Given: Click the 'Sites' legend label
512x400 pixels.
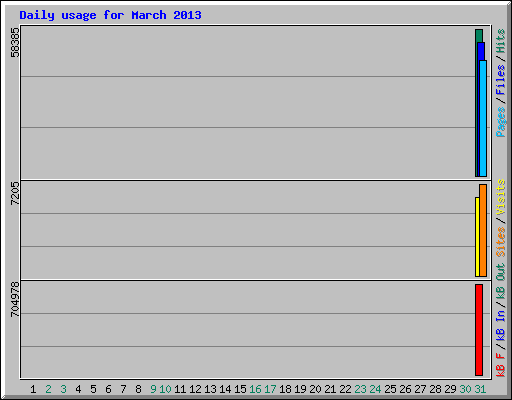Looking at the screenshot, I should pos(500,242).
